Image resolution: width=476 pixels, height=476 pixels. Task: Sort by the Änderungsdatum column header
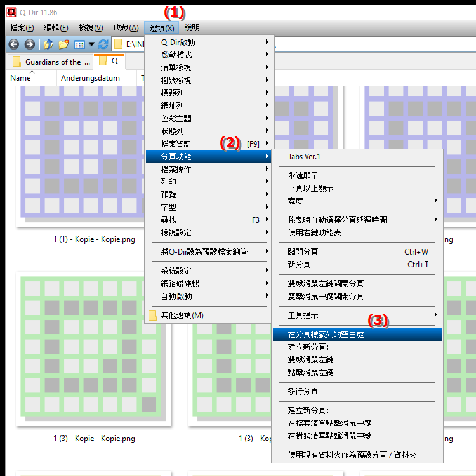tap(90, 78)
